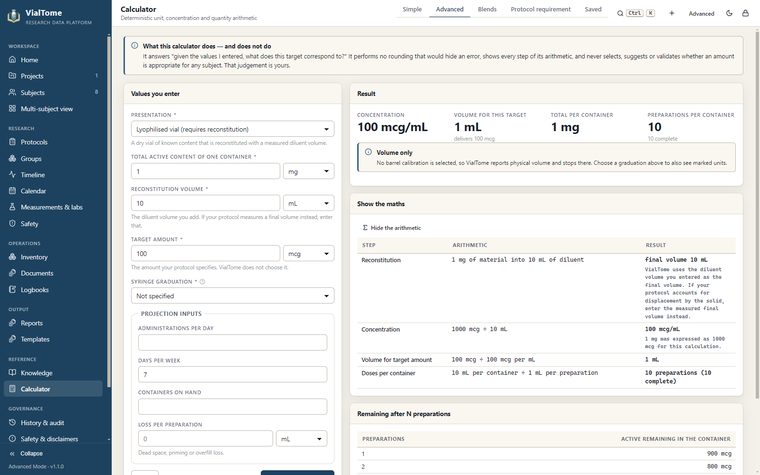Go to Subjects in the sidebar
Viewport: 760px width, 475px height.
click(53, 93)
